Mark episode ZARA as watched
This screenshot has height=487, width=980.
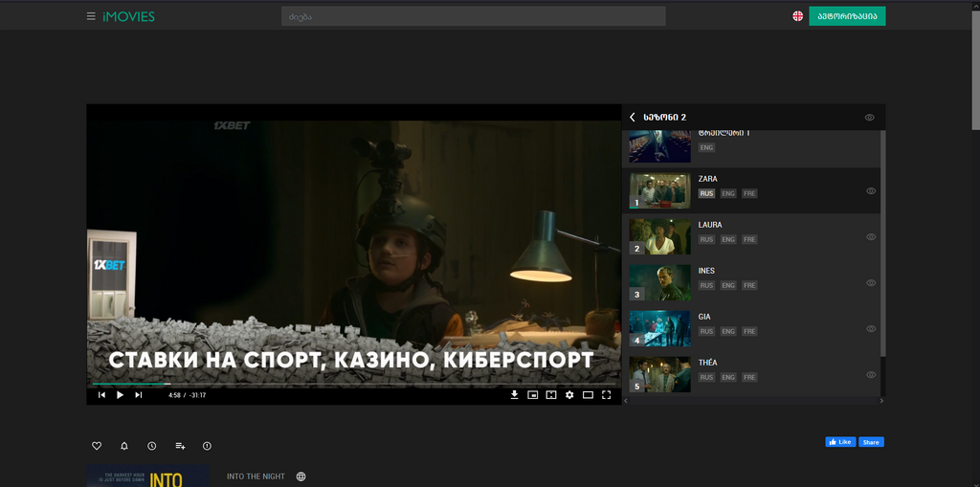[871, 190]
